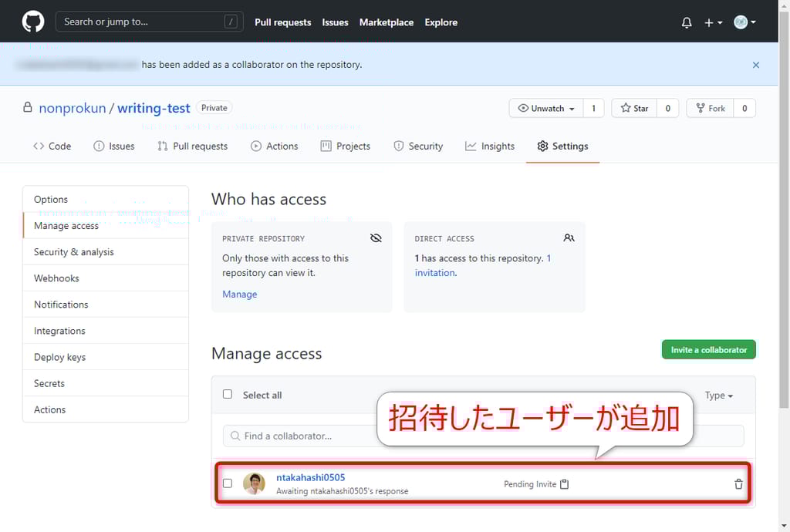Viewport: 790px width, 532px height.
Task: Open the ntakahashi0505 profile link
Action: pyautogui.click(x=310, y=477)
